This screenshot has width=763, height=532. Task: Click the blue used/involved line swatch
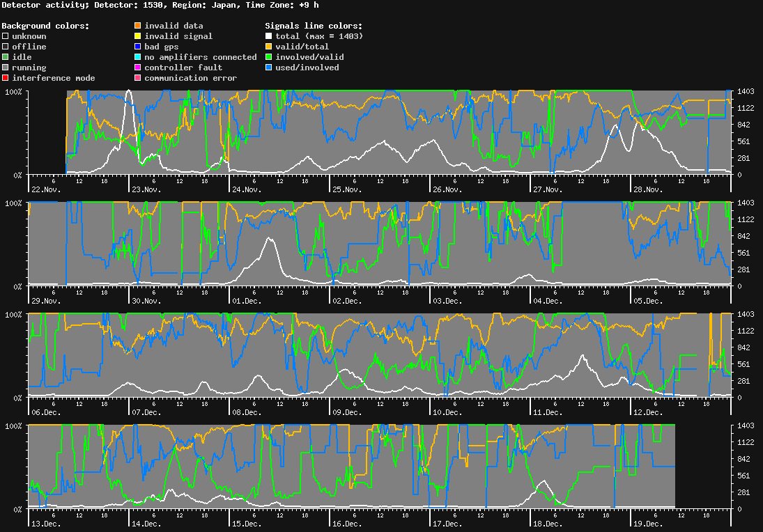pos(268,68)
